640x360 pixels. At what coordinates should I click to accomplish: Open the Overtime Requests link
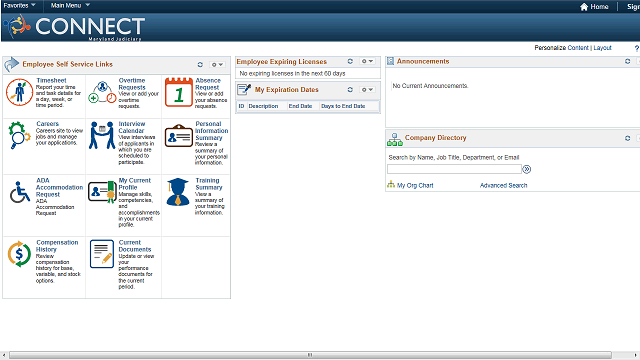tap(132, 84)
